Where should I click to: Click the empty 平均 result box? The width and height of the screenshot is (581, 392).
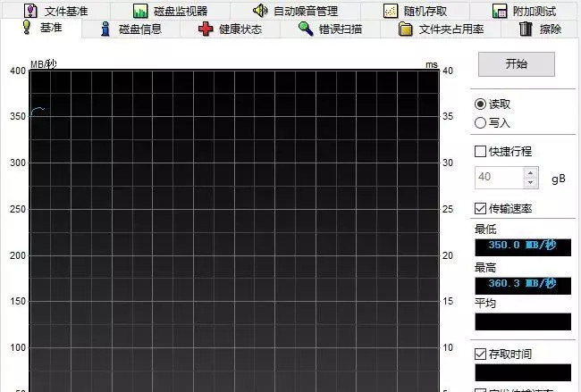(x=523, y=321)
